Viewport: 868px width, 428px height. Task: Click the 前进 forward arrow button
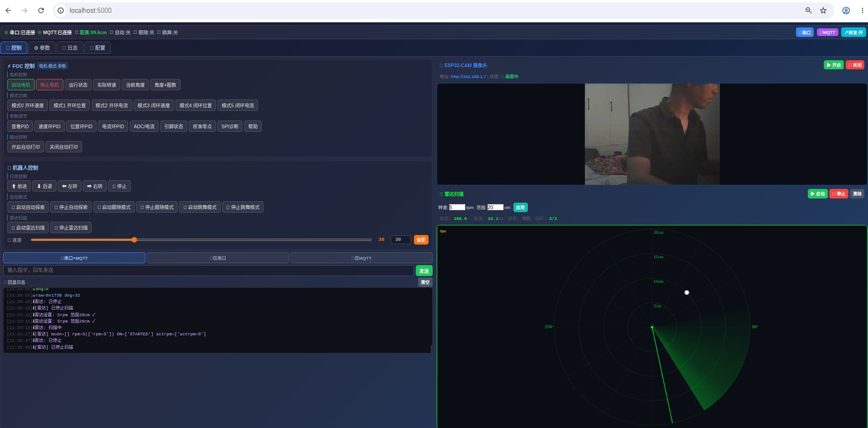19,186
